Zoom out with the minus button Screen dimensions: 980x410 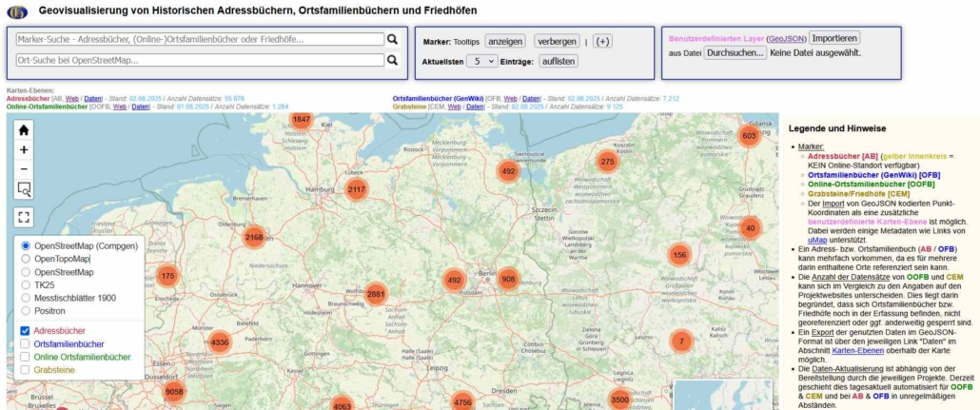coord(24,169)
